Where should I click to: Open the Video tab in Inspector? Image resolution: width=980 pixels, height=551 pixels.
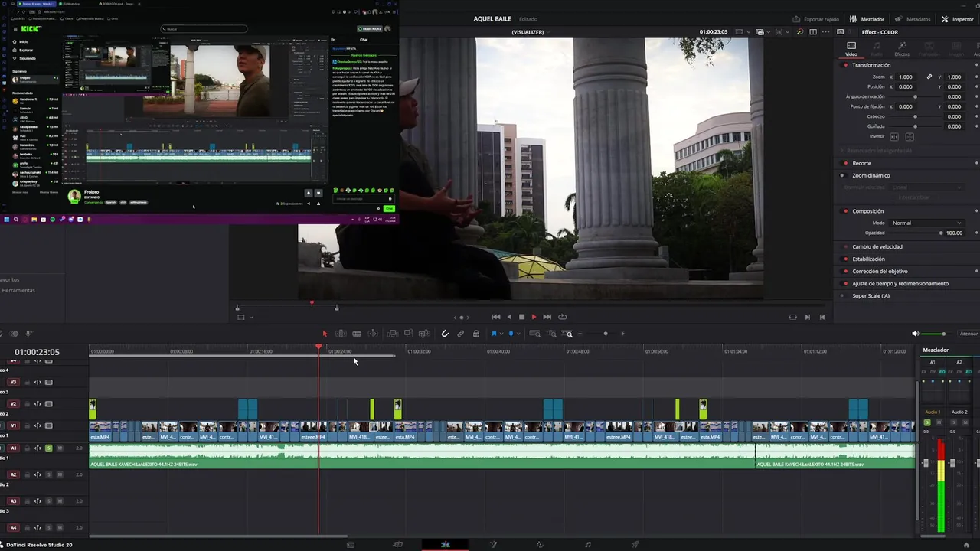click(851, 48)
